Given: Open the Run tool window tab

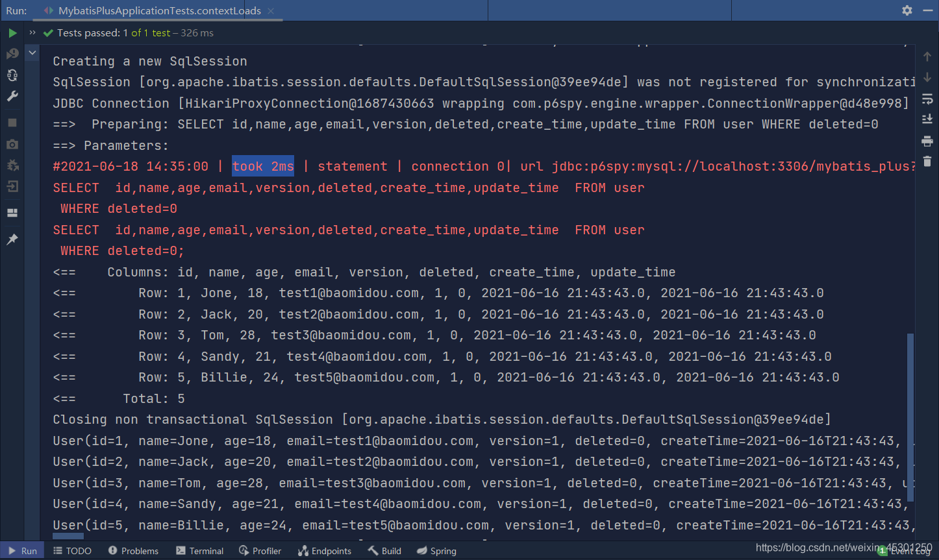Looking at the screenshot, I should [x=22, y=551].
